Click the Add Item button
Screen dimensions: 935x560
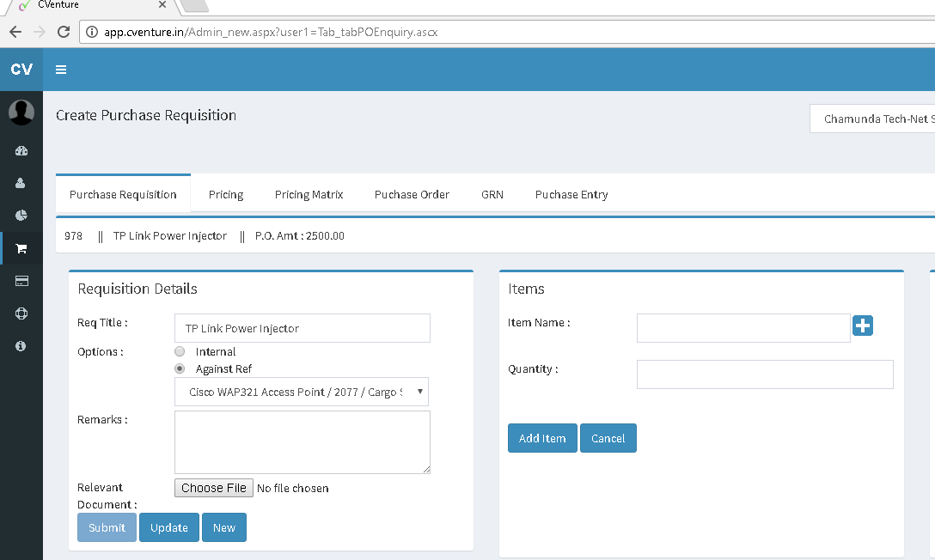[542, 439]
